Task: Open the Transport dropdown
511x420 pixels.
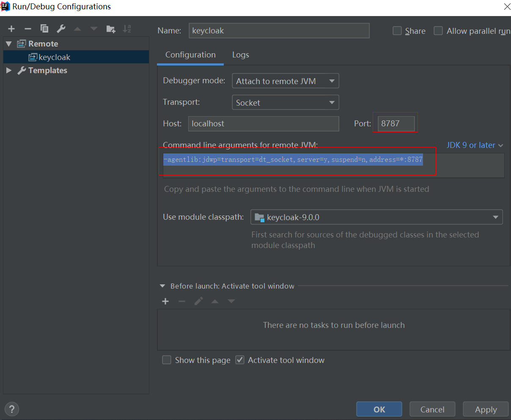Action: click(286, 102)
